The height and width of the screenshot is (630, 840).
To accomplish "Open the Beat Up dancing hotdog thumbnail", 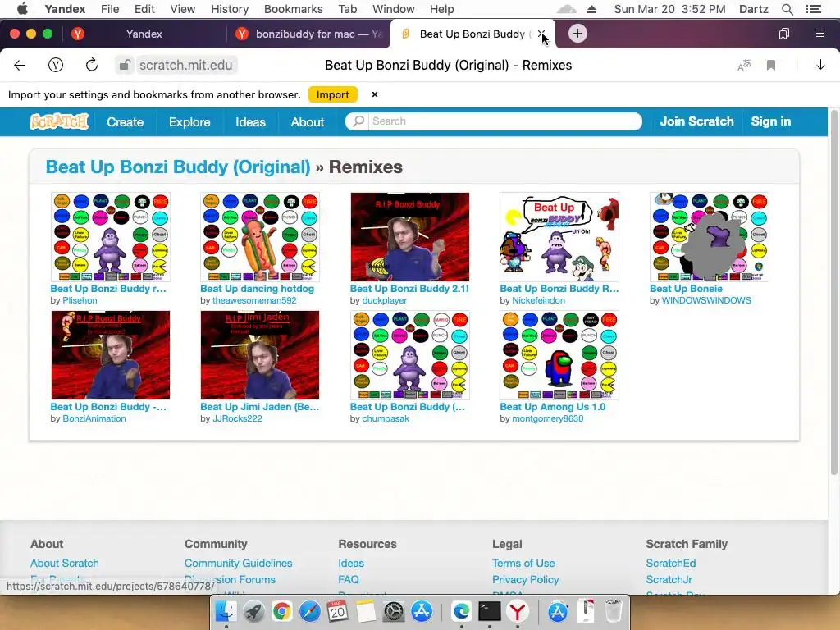I will tap(260, 237).
